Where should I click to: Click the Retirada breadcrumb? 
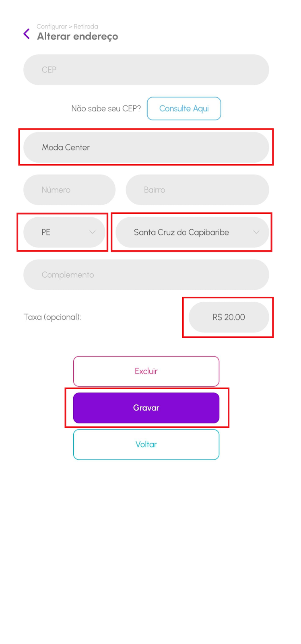point(86,27)
